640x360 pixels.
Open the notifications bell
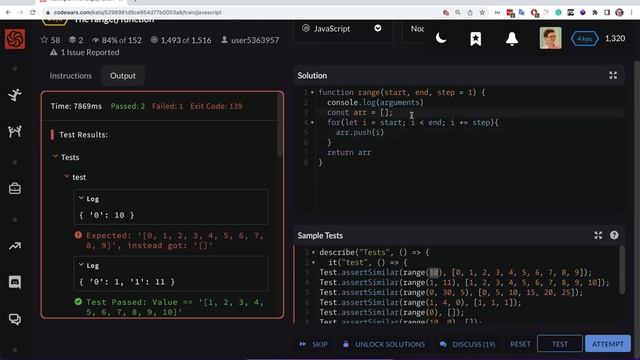tap(512, 39)
